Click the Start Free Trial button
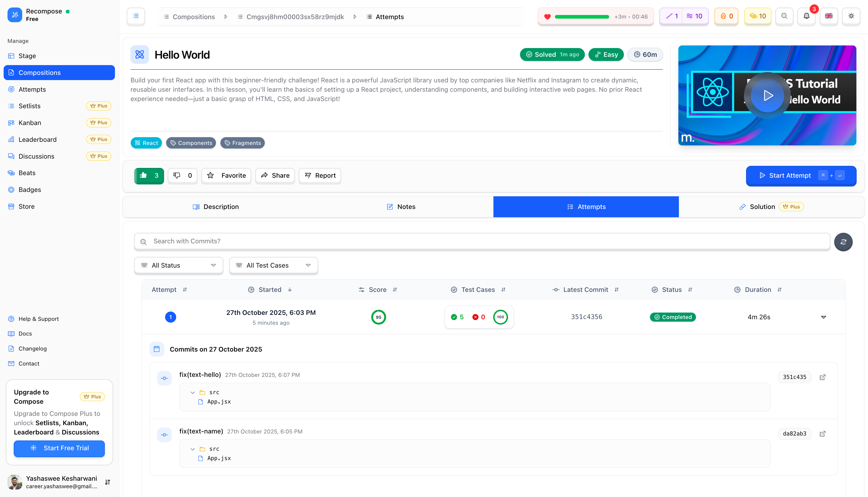 click(59, 448)
